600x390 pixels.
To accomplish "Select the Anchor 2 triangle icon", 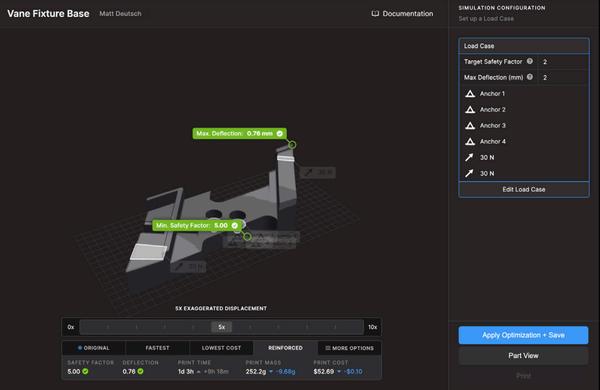I will (470, 110).
